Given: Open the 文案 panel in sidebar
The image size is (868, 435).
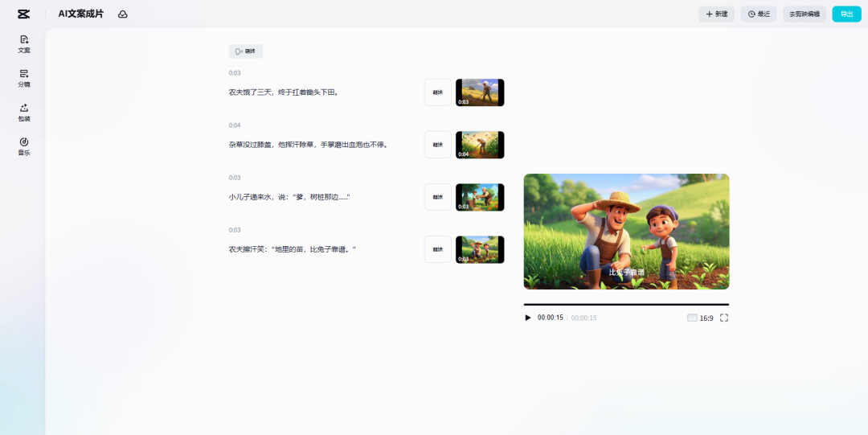Looking at the screenshot, I should 24,43.
